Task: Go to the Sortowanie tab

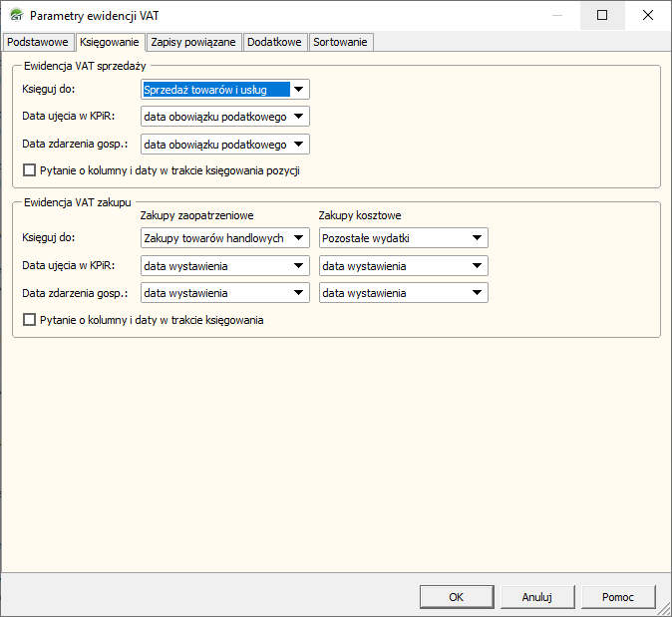Action: [x=341, y=42]
